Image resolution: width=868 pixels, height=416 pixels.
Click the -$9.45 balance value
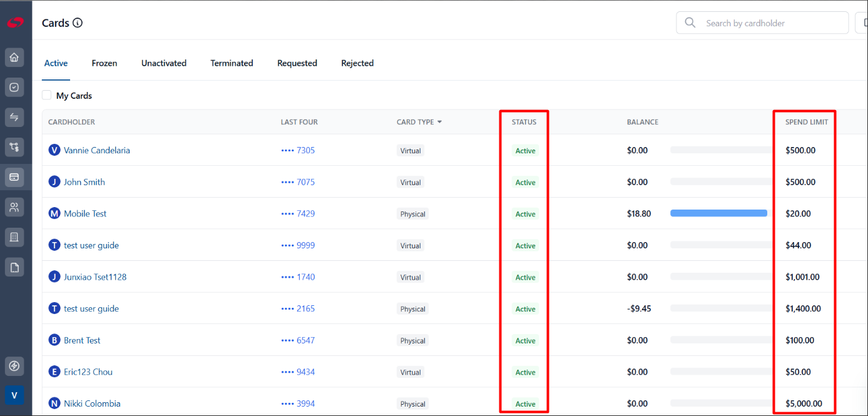pyautogui.click(x=639, y=308)
